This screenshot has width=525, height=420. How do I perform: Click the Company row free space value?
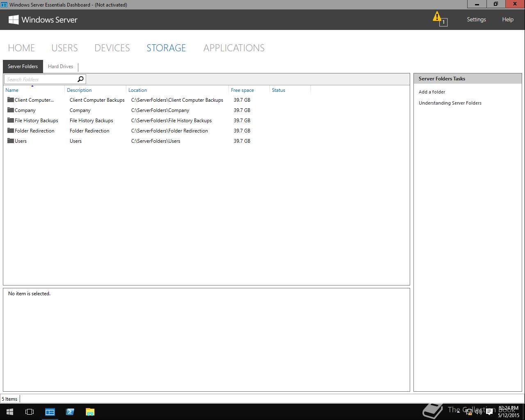coord(242,110)
